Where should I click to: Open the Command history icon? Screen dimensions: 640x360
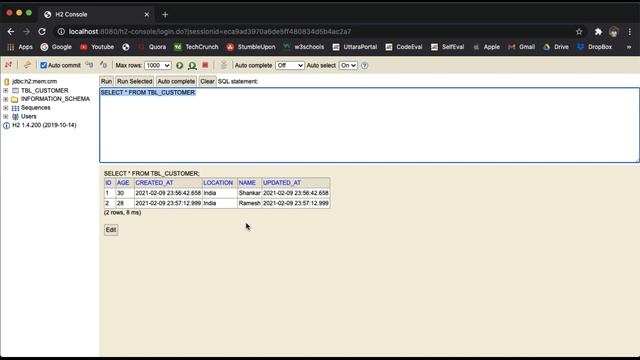point(224,65)
